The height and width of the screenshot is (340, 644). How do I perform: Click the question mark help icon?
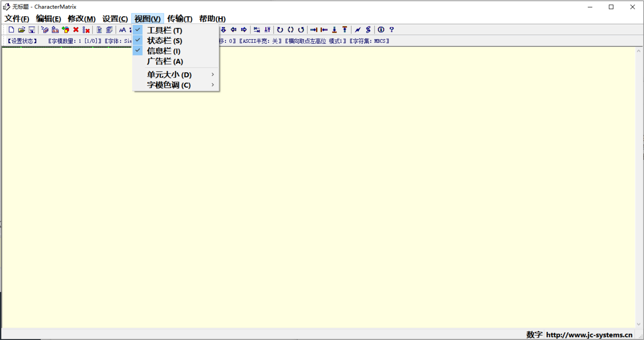[391, 30]
